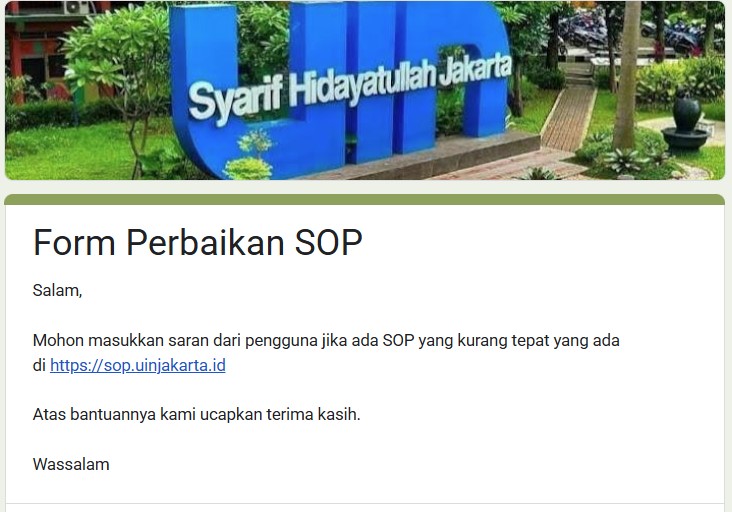The width and height of the screenshot is (732, 512).
Task: Click the Syarif Hidayatullah Jakarta sign text
Action: (x=350, y=89)
